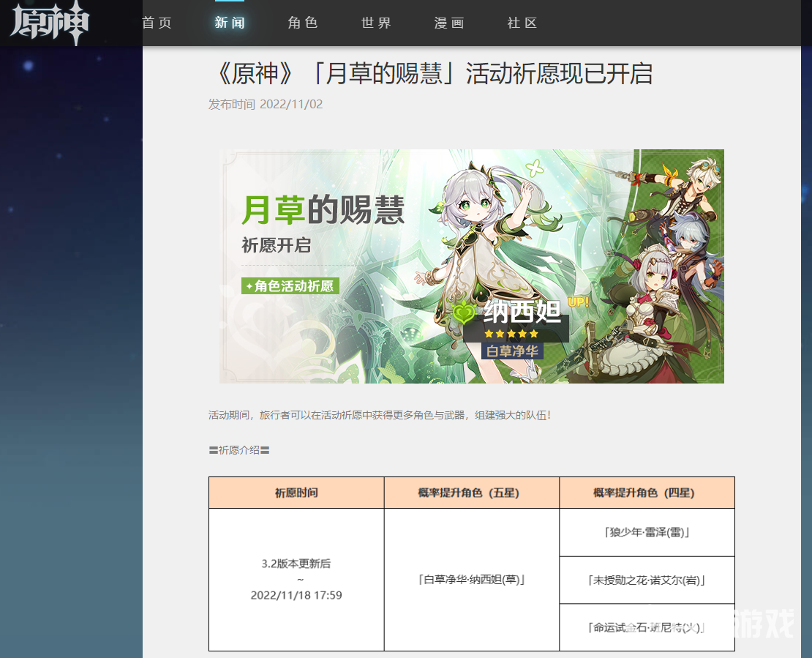Go to the 角色 characters section

tap(303, 23)
